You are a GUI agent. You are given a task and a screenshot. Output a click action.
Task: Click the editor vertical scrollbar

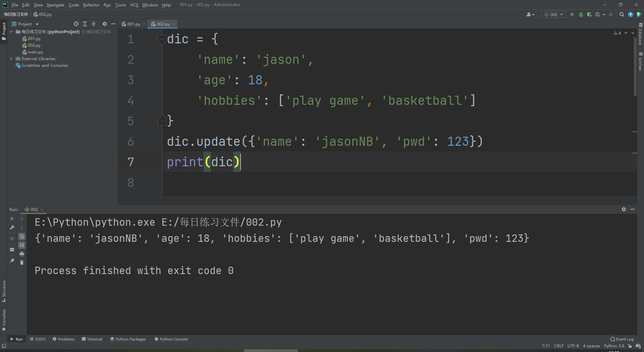tap(635, 67)
